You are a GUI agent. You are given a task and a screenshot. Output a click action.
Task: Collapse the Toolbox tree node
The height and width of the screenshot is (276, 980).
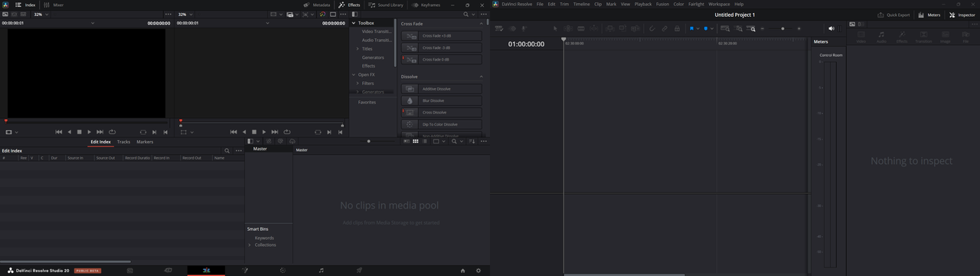(x=353, y=23)
